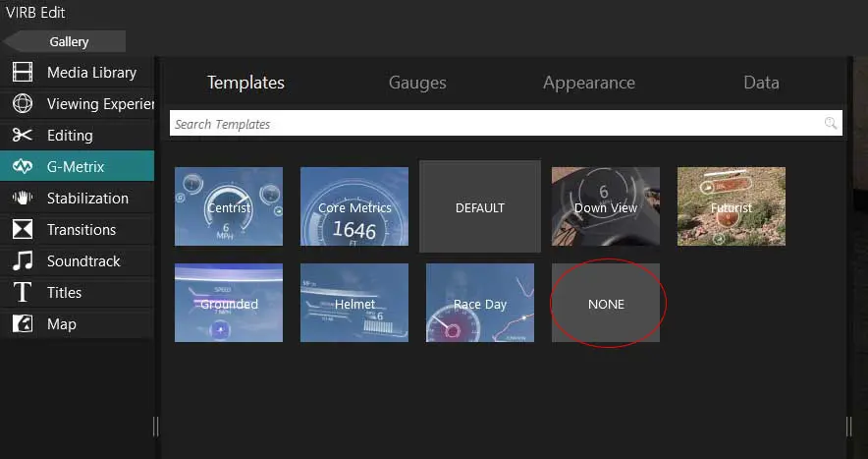Open the Appearance tab
This screenshot has height=459, width=868.
coord(589,83)
